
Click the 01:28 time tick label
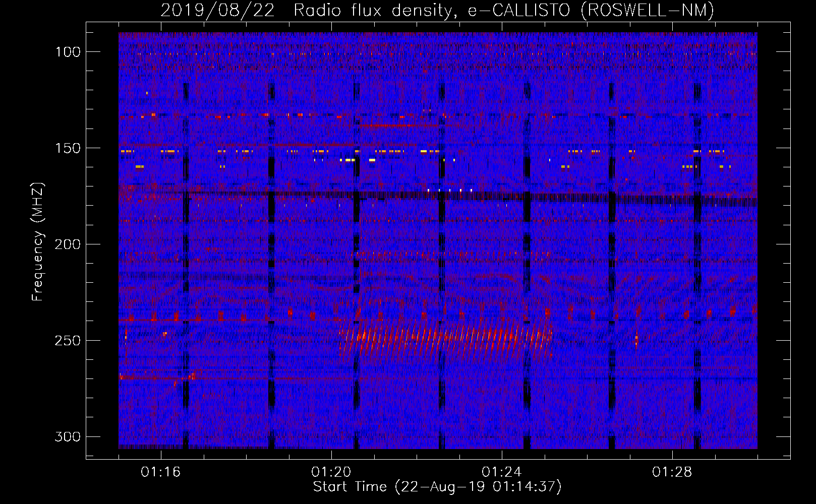pos(672,472)
